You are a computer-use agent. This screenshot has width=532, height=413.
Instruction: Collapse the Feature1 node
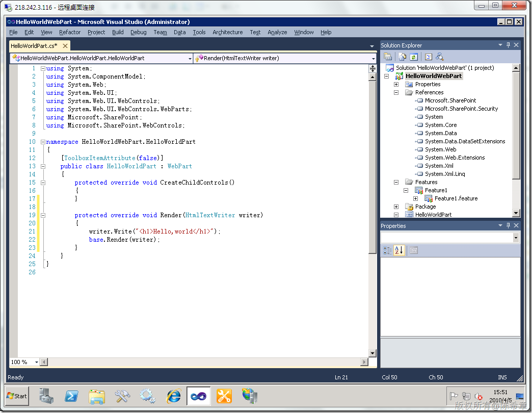406,190
